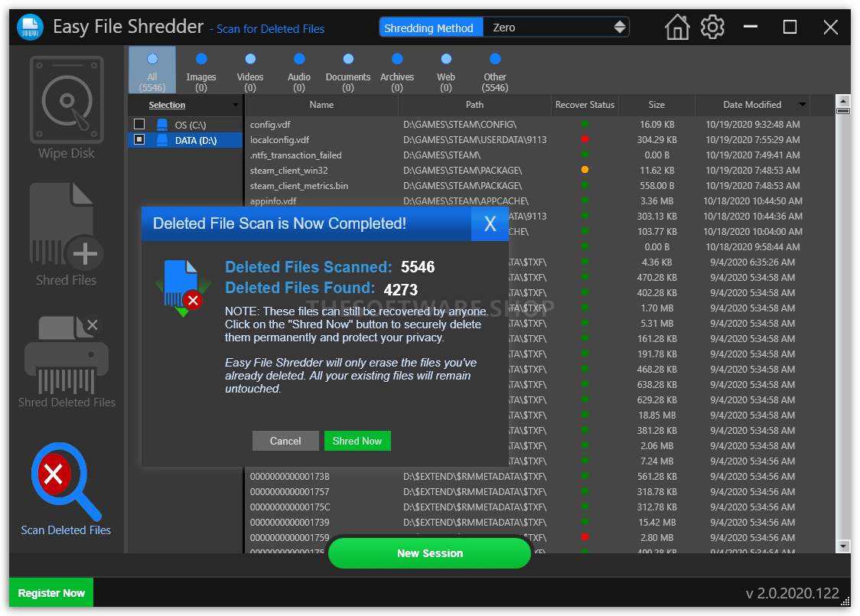Go to the home screen icon
Image resolution: width=860 pixels, height=616 pixels.
coord(677,27)
